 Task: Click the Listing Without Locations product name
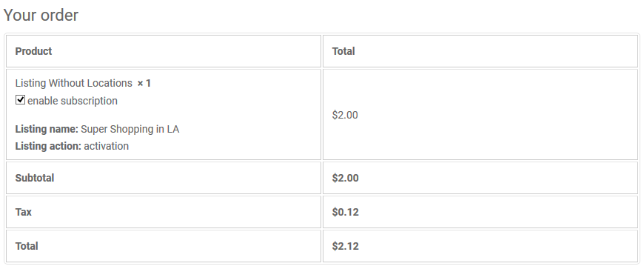73,83
